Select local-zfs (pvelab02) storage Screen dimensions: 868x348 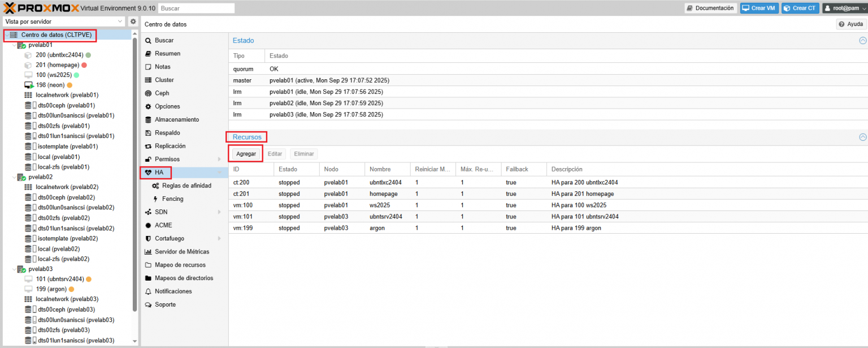tap(63, 259)
